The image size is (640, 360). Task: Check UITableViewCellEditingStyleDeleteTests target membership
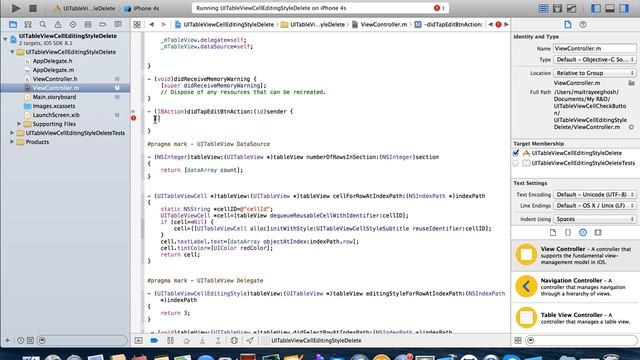(x=516, y=163)
